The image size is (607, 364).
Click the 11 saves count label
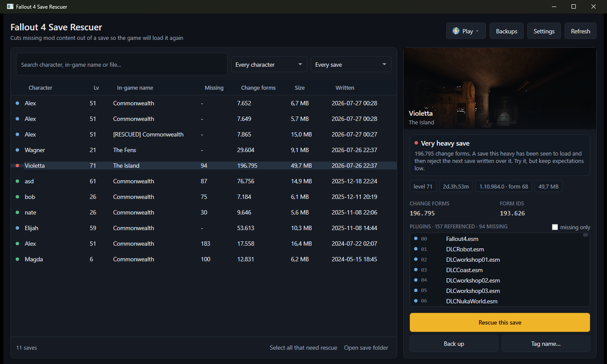pos(26,348)
